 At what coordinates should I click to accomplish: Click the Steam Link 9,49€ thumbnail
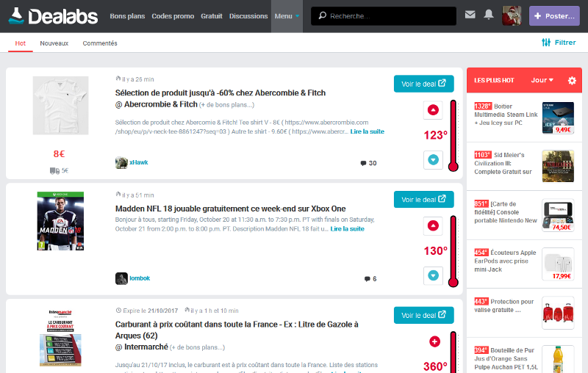[x=558, y=118]
